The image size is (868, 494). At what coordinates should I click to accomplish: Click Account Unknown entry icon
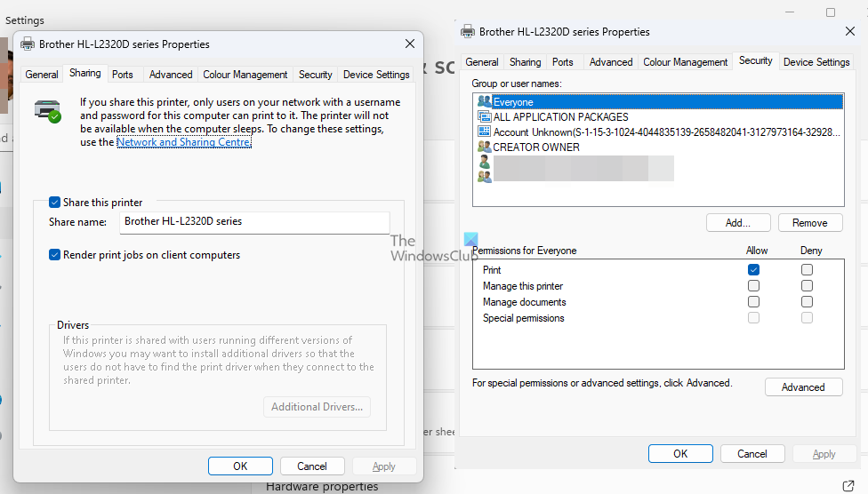point(485,131)
